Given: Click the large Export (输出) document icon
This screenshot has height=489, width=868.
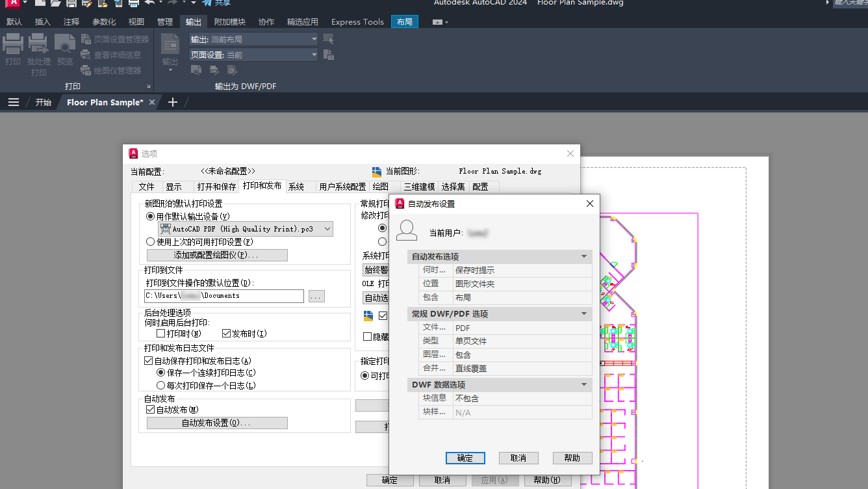Looking at the screenshot, I should click(x=170, y=44).
